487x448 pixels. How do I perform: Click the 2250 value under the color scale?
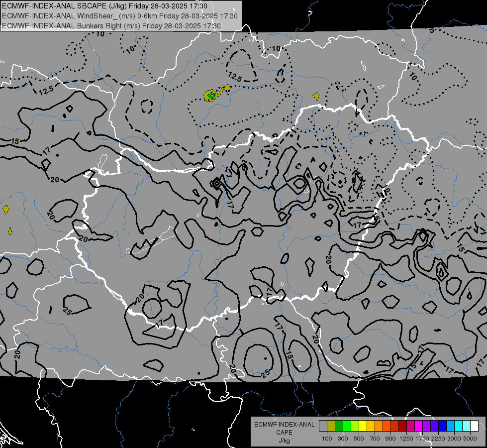(438, 439)
